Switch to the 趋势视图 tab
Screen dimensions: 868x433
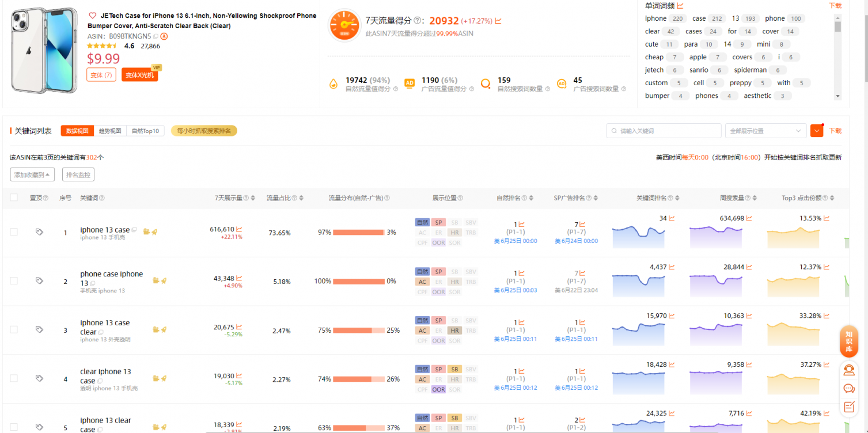pos(110,131)
